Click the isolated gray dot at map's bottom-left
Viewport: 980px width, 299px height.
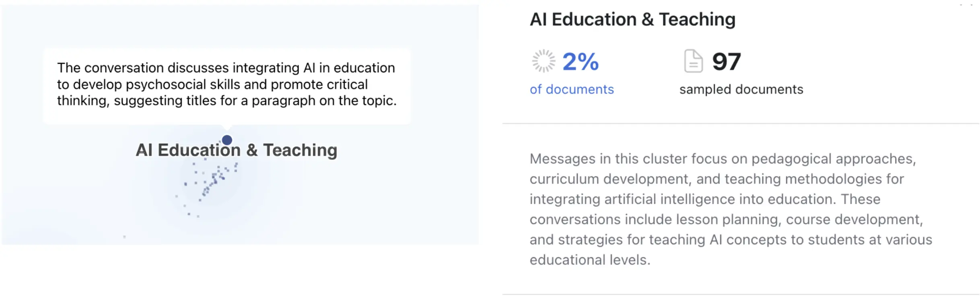(x=124, y=237)
